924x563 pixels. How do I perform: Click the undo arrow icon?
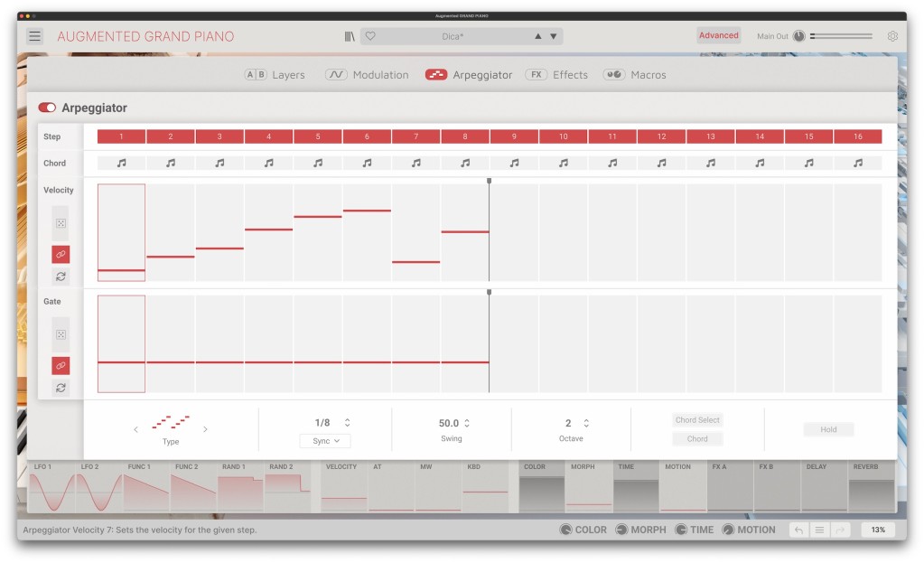click(798, 530)
